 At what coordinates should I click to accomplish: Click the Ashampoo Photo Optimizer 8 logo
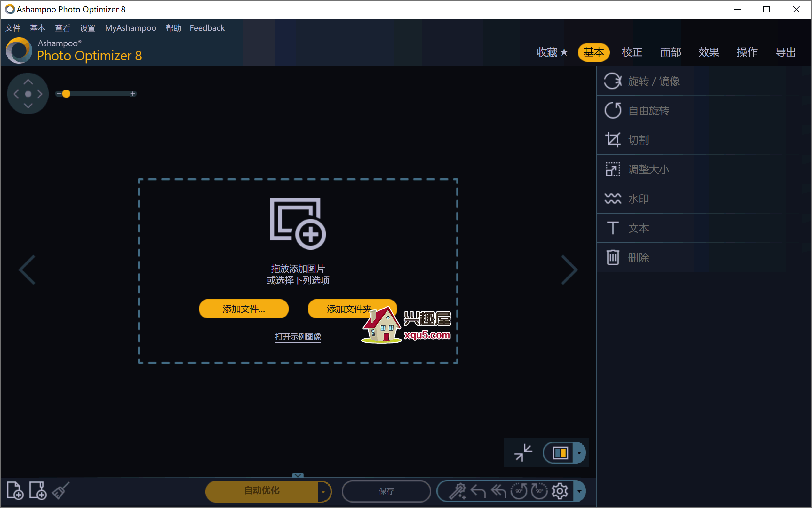[74, 51]
